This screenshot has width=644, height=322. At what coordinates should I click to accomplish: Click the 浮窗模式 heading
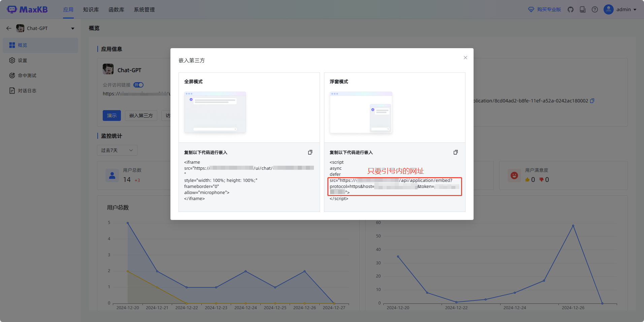(339, 82)
